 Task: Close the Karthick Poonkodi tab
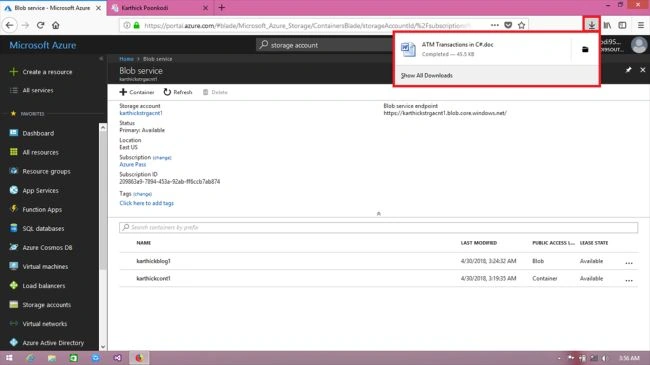coord(205,8)
